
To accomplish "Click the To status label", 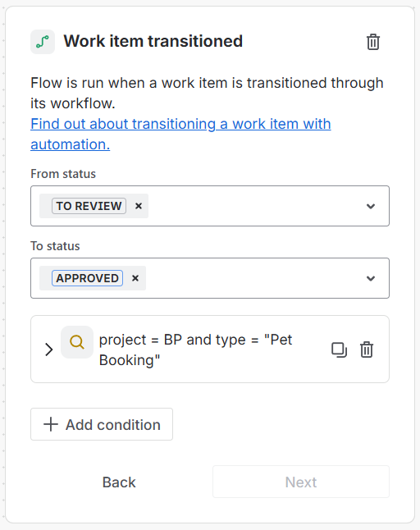I will [55, 246].
